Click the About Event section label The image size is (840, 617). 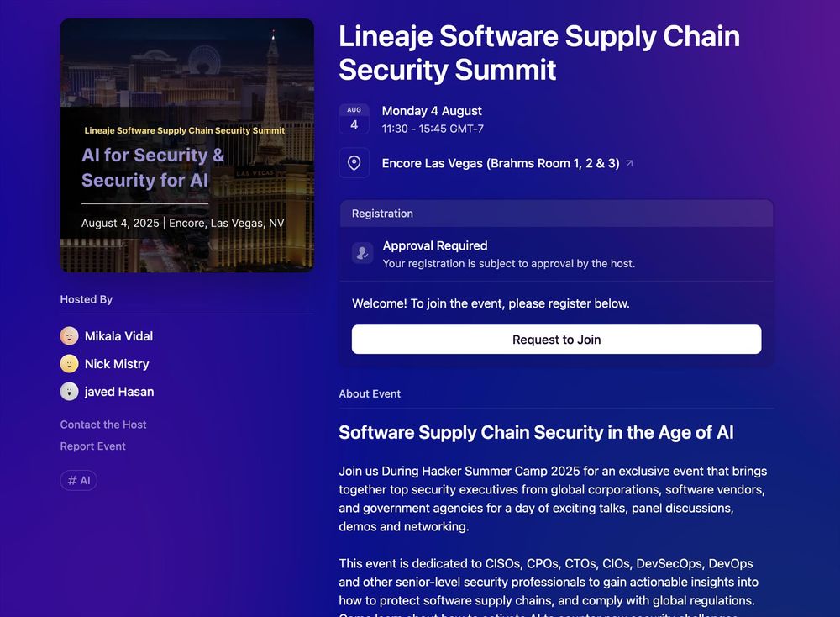370,394
